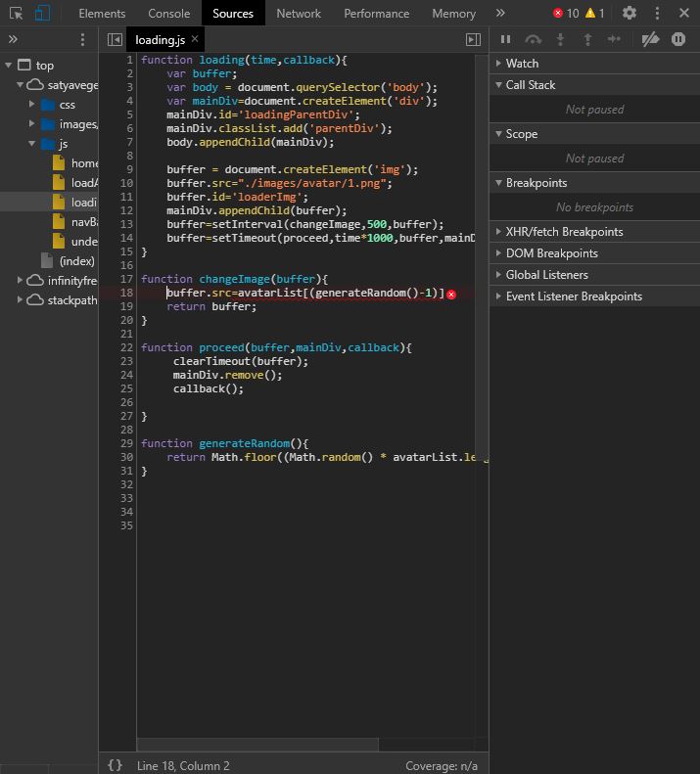
Task: Select the Sources tab
Action: [x=233, y=14]
